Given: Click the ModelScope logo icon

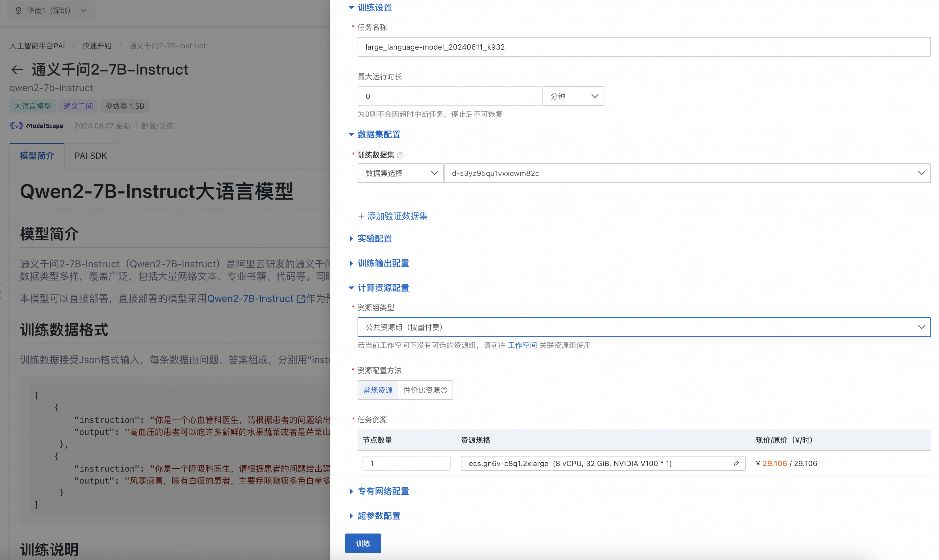Looking at the screenshot, I should point(16,126).
